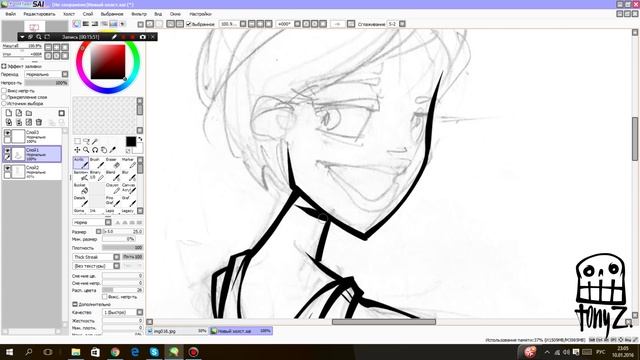Show the color wheel panel icon
The height and width of the screenshot is (360, 640).
coord(76,24)
